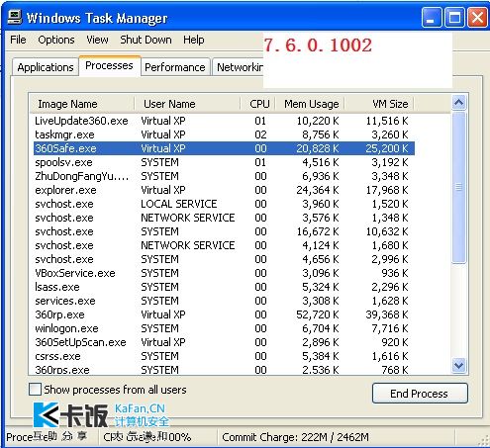Click the 17,968 K VM size cell
The height and width of the screenshot is (448, 490).
[x=387, y=190]
